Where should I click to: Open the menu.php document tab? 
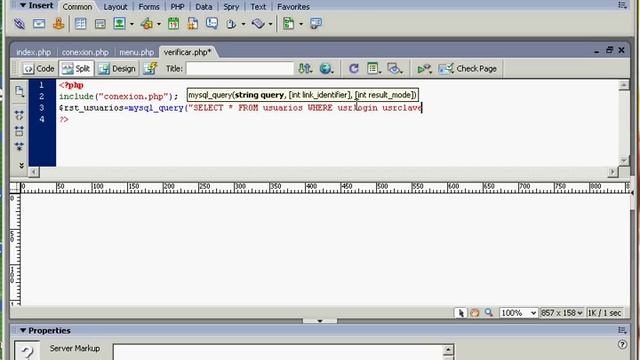[x=136, y=52]
